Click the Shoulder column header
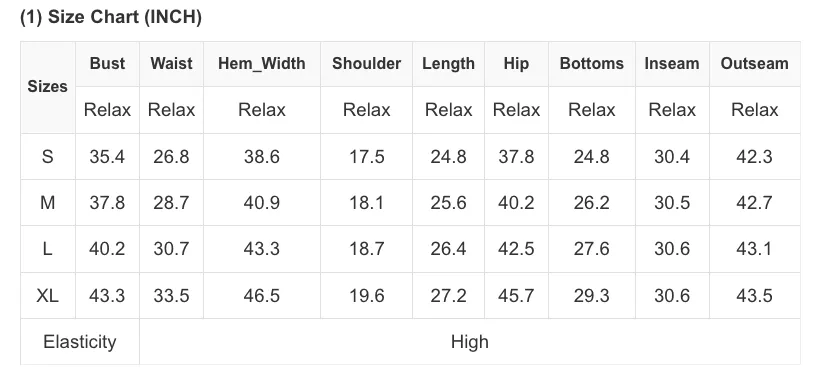Screen dimensions: 836x384 click(x=366, y=63)
